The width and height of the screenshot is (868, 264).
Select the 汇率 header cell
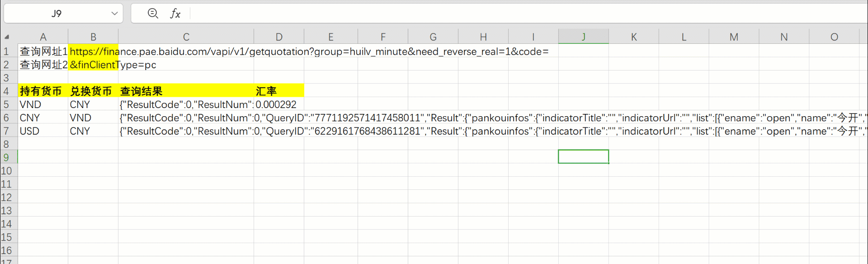pos(278,91)
